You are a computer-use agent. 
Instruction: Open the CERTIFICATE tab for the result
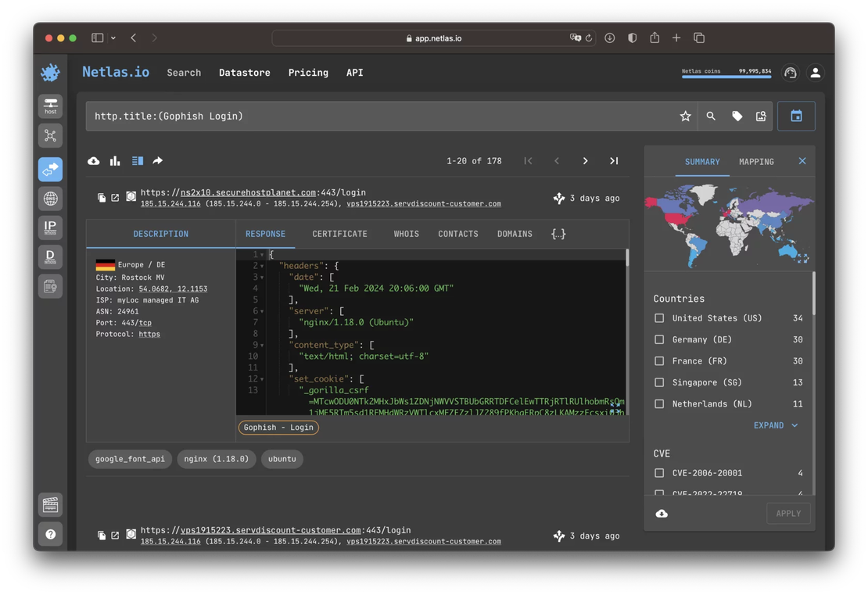point(339,233)
